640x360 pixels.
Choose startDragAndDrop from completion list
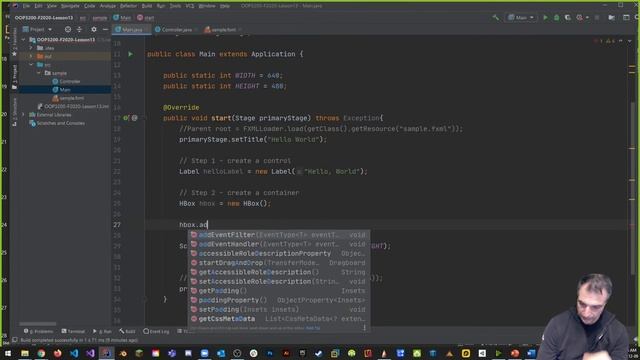(279, 263)
